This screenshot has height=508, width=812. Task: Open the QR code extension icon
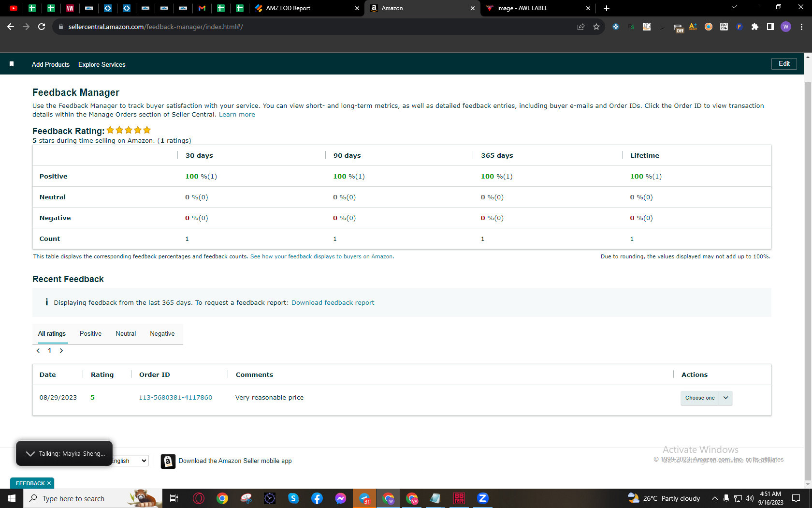pyautogui.click(x=724, y=27)
